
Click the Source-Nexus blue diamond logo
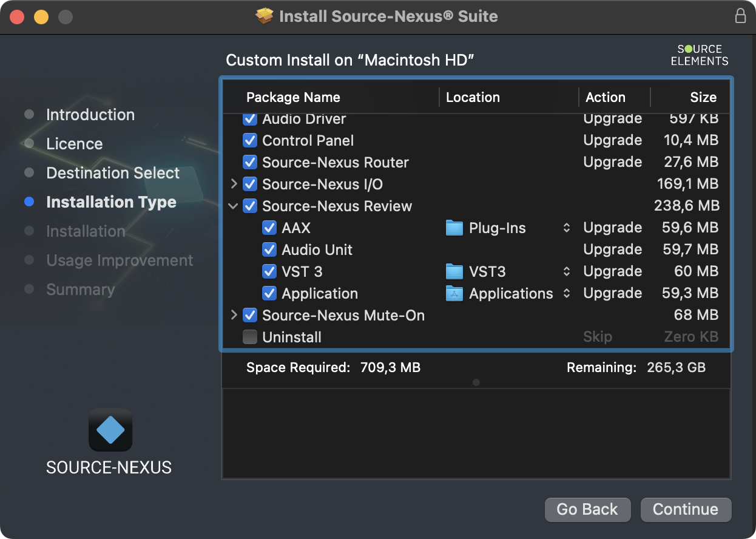coord(110,430)
